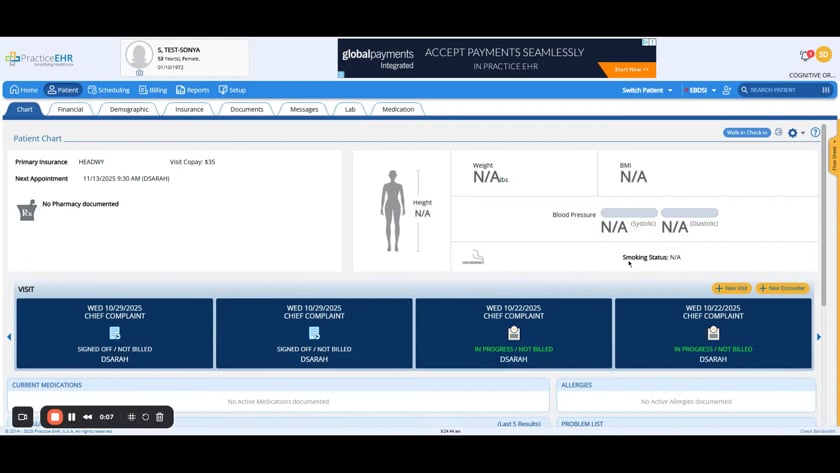840x473 pixels.
Task: Click the Walk-In Check In button
Action: [747, 132]
